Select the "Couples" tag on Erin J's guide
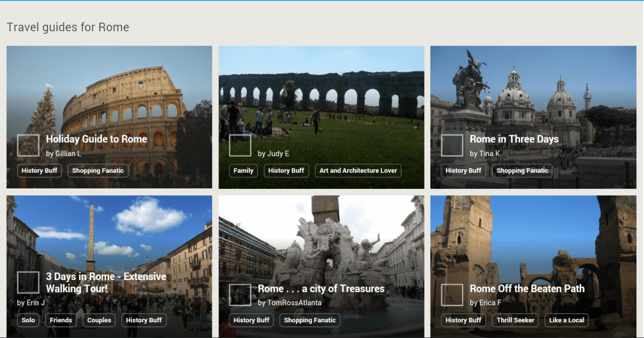 click(98, 320)
